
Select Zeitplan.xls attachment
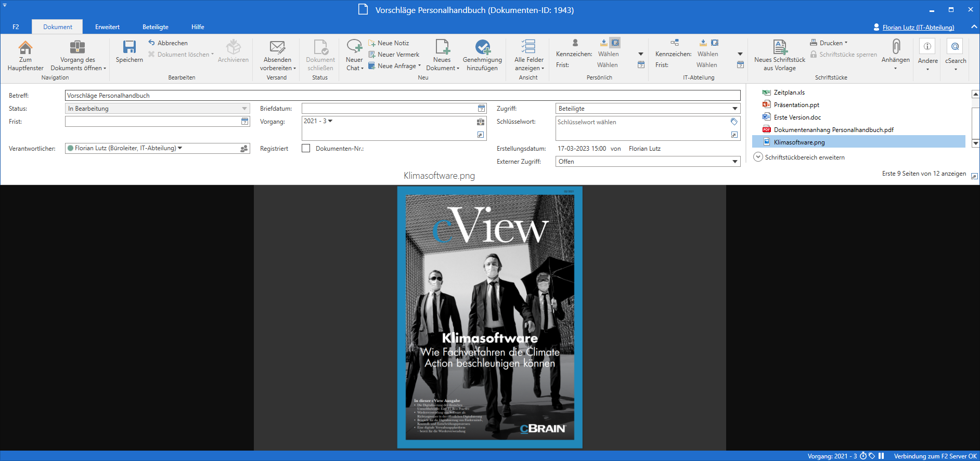click(789, 93)
